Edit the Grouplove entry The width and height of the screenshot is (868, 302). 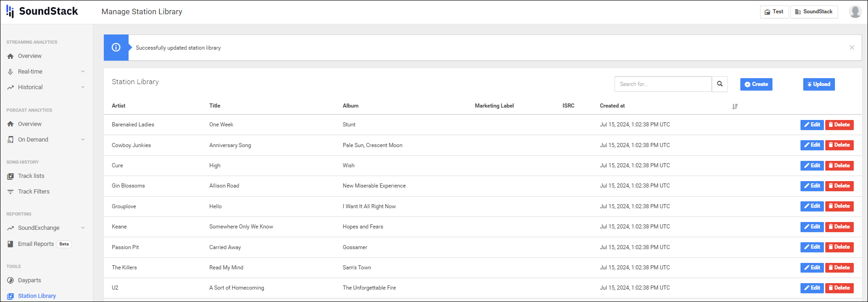click(812, 206)
